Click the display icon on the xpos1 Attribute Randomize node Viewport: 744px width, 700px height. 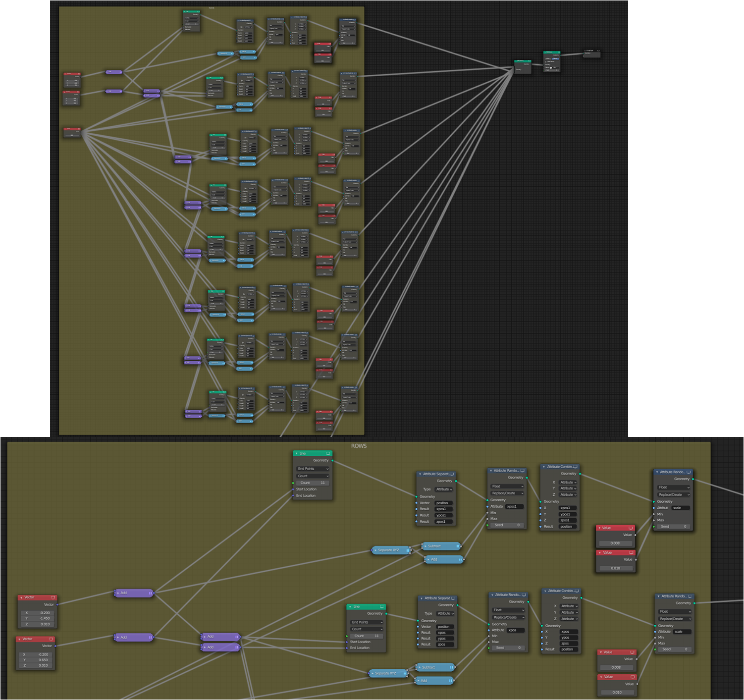pyautogui.click(x=523, y=471)
